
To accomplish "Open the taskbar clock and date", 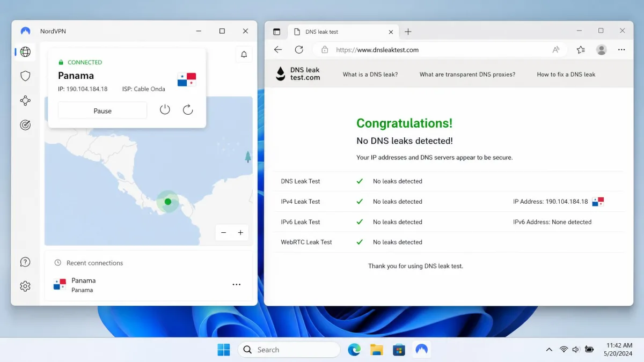I will pos(619,350).
